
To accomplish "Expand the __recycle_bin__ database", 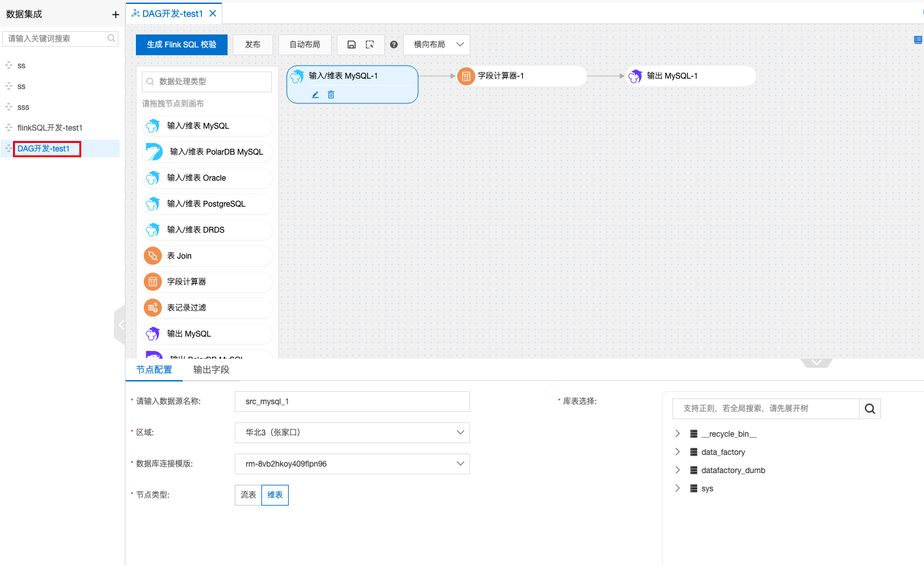I will point(678,433).
